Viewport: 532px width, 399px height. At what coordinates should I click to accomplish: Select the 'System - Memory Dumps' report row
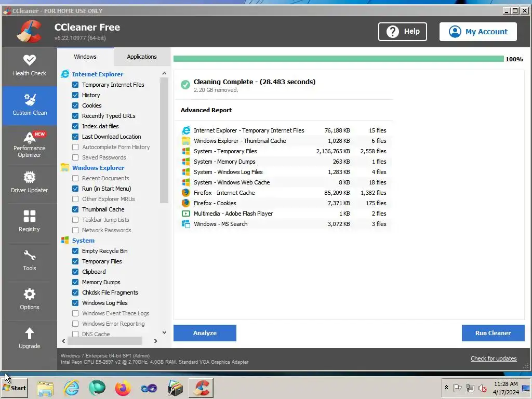tap(284, 162)
